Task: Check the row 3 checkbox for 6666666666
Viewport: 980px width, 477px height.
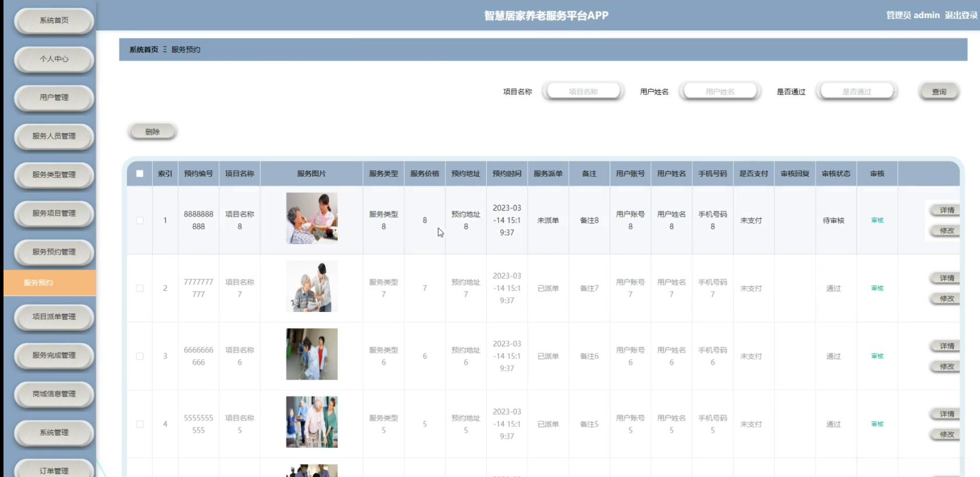Action: pos(140,356)
